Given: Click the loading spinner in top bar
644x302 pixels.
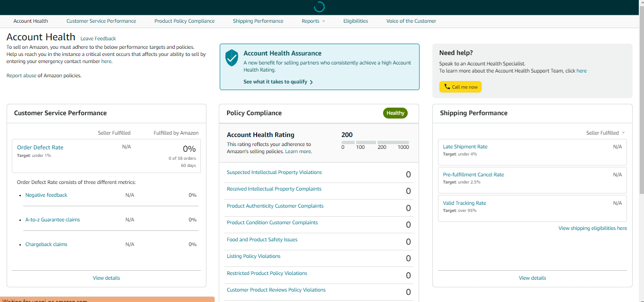Looking at the screenshot, I should (x=320, y=7).
